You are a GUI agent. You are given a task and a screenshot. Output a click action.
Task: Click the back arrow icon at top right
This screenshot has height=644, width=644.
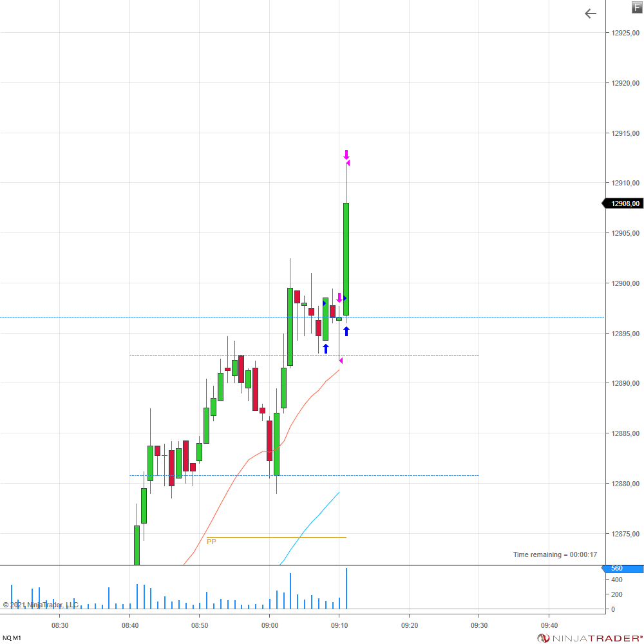click(x=590, y=14)
